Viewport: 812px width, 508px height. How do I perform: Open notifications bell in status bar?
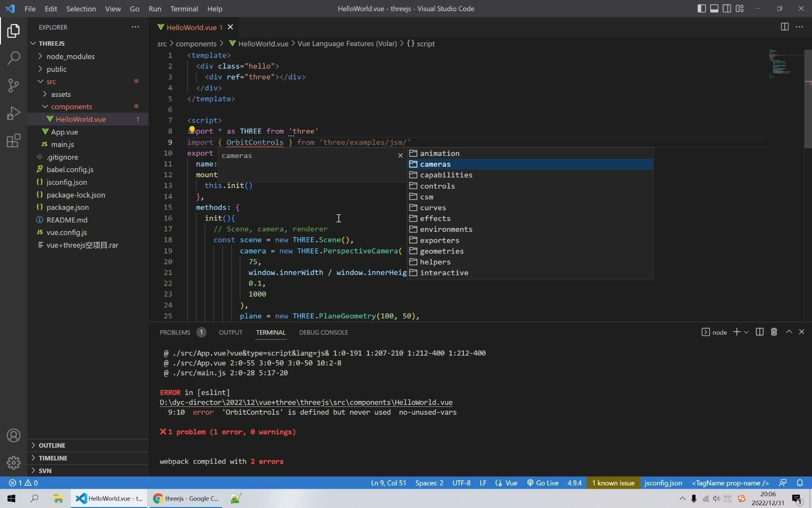click(800, 483)
